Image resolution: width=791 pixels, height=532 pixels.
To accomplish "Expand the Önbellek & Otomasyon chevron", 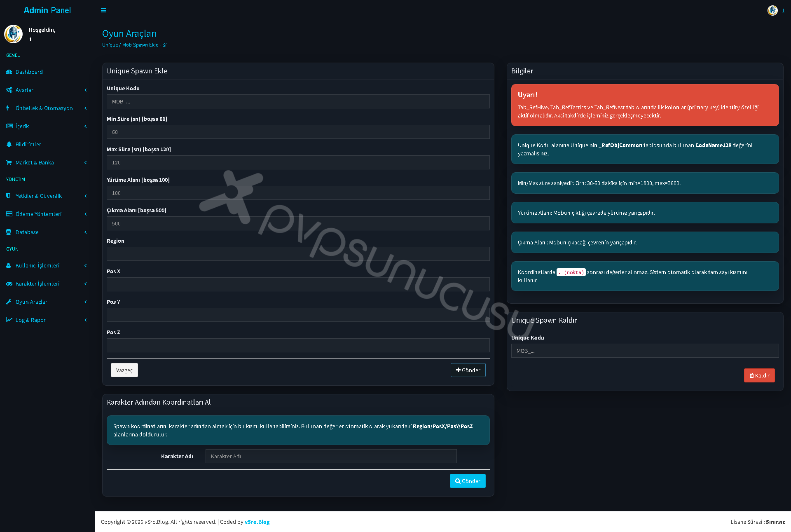I will click(x=86, y=108).
